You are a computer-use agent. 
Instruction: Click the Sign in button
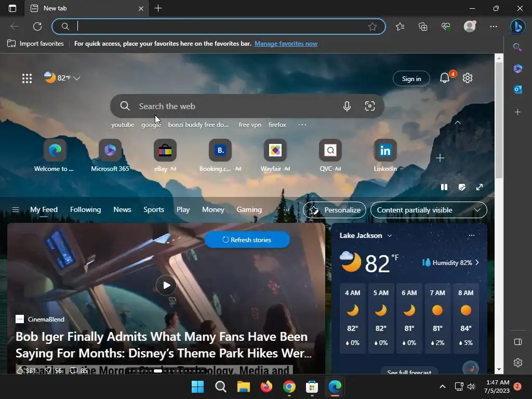[411, 78]
